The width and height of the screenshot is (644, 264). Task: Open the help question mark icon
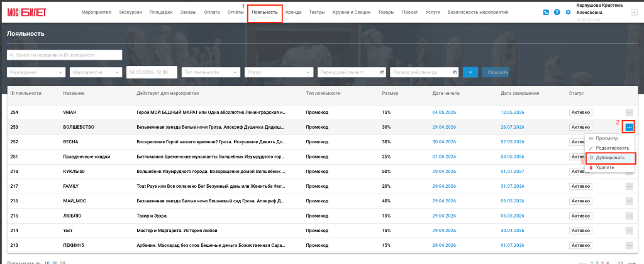tap(557, 13)
